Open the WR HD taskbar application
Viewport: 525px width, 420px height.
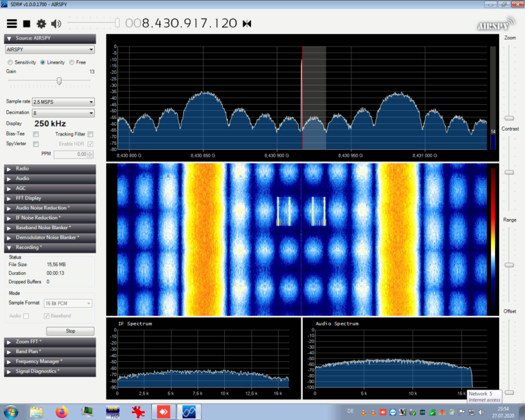coord(113,412)
